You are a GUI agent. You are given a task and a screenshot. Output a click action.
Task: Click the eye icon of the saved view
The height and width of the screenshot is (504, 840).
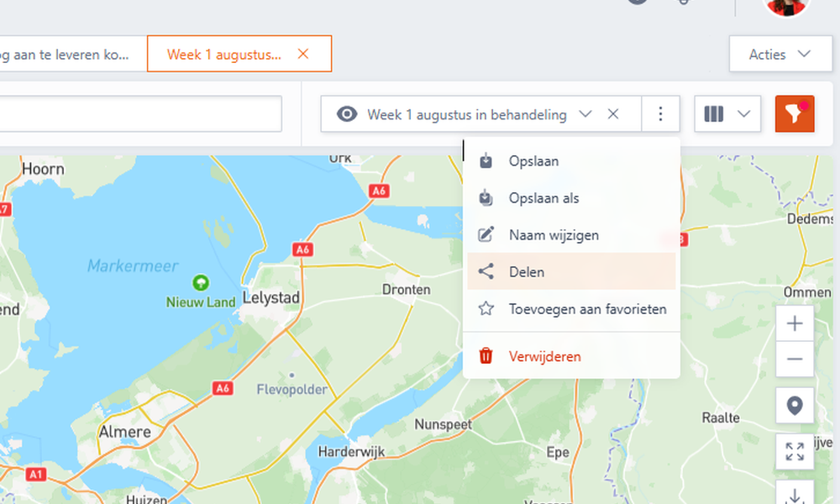347,114
